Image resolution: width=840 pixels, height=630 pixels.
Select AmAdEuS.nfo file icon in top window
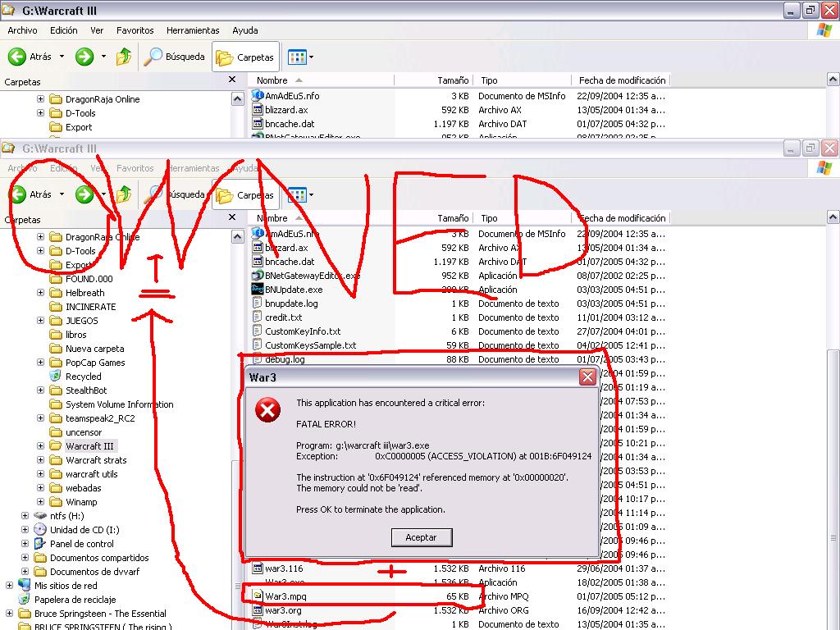click(x=257, y=96)
